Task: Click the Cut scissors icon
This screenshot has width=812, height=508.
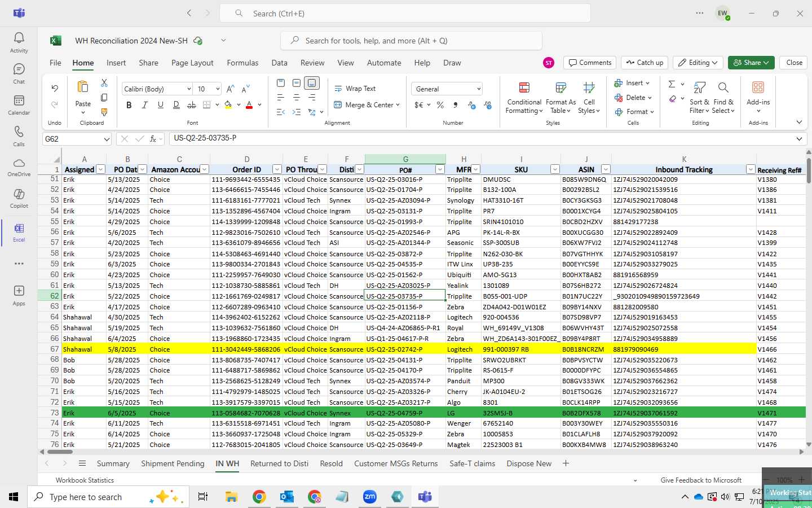Action: point(104,83)
